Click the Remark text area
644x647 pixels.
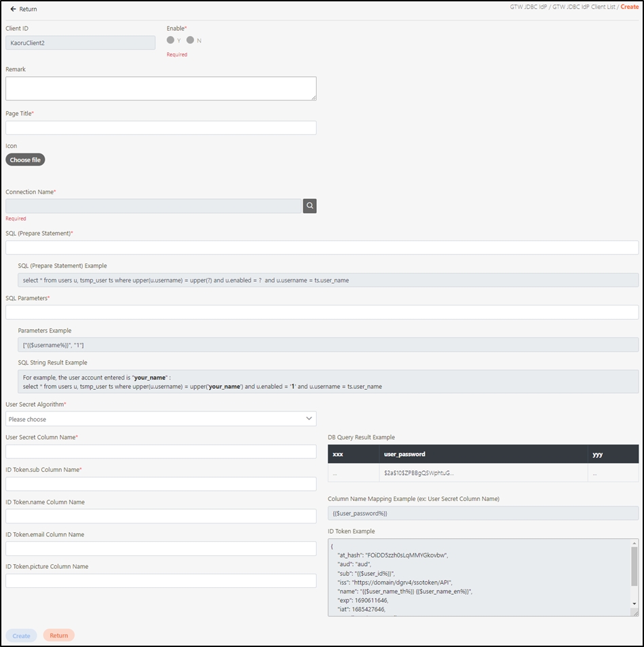tap(161, 88)
